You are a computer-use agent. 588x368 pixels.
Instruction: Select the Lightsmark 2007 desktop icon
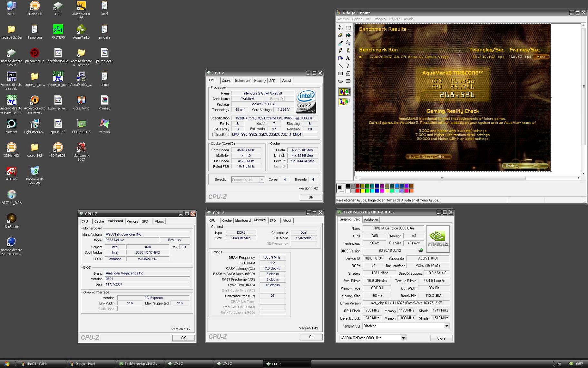pos(81,152)
